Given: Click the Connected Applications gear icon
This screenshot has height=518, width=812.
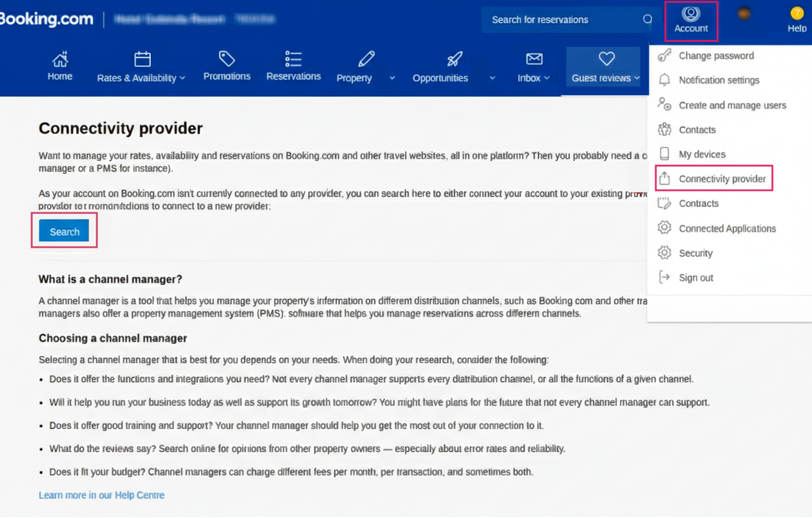Looking at the screenshot, I should pos(665,227).
